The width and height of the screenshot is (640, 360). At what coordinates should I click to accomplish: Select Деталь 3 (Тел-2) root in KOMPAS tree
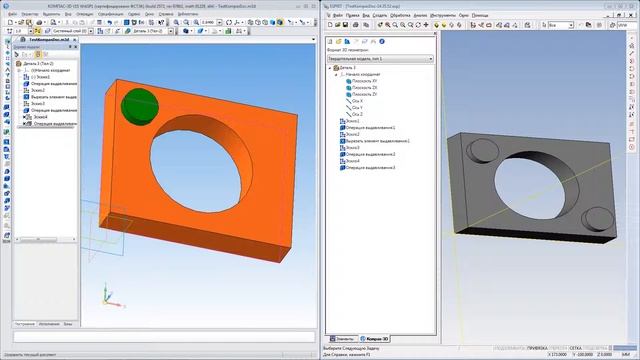tap(38, 64)
